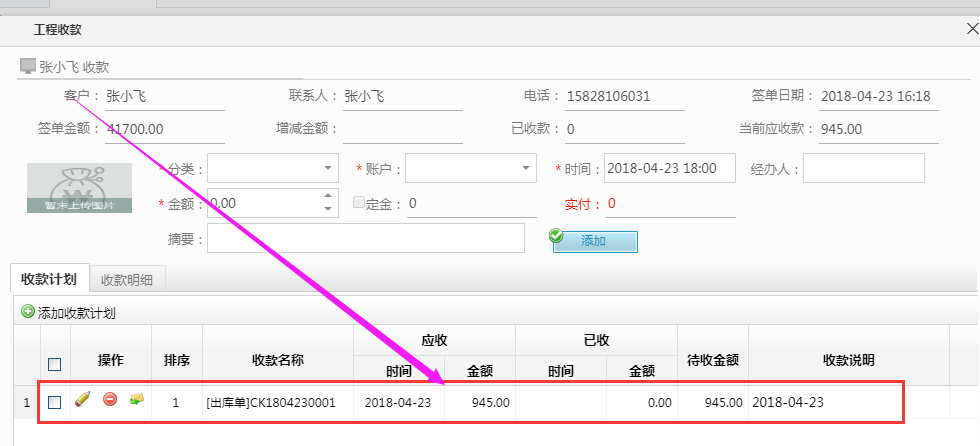Click the monitor icon beside 张小飞 收款
The height and width of the screenshot is (446, 980).
(27, 66)
